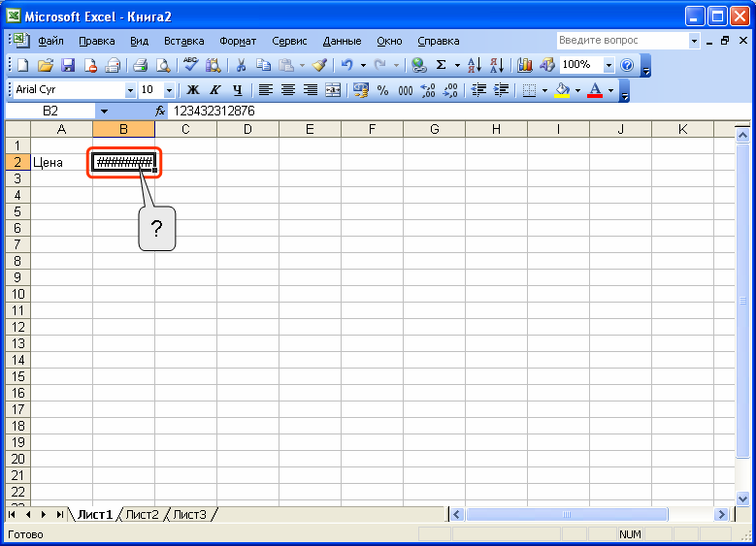
Task: Open Excel help question mark icon
Action: 627,65
